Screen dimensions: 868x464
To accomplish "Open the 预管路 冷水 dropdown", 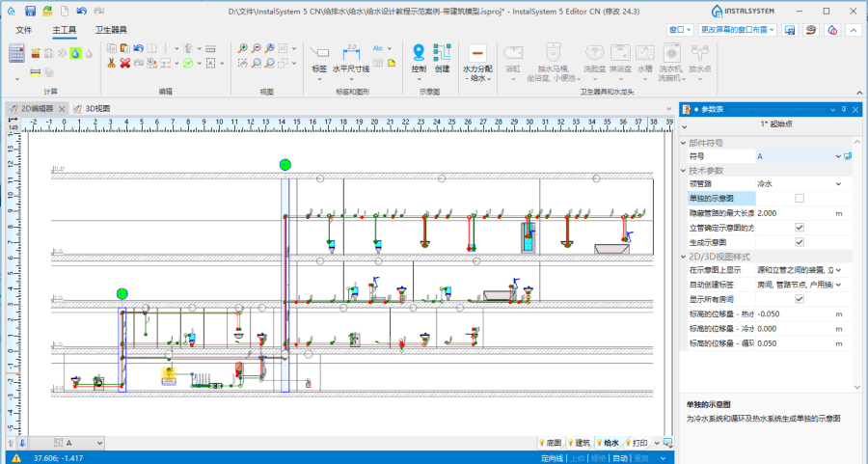I will coord(837,183).
